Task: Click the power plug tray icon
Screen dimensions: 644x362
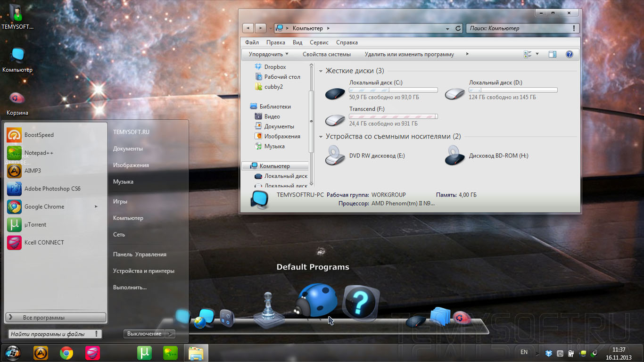Action: click(571, 353)
